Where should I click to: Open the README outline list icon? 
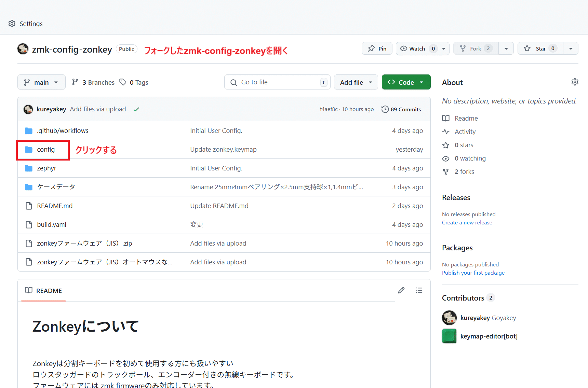tap(419, 290)
